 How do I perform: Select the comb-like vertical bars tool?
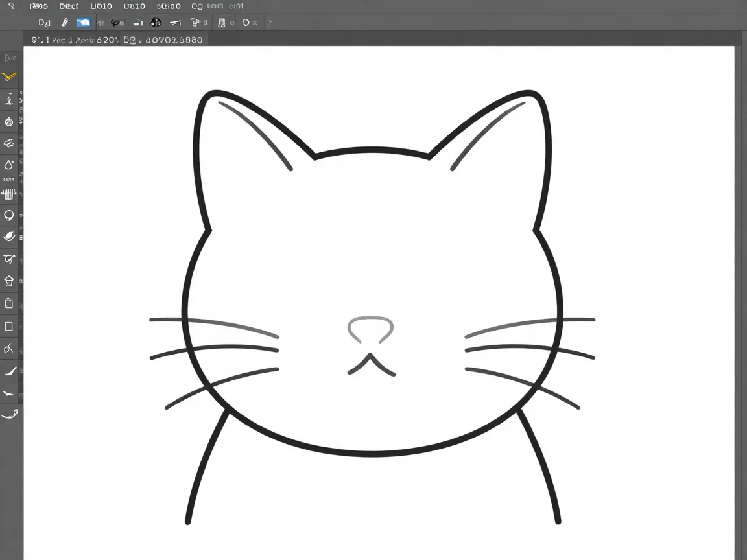[x=8, y=194]
